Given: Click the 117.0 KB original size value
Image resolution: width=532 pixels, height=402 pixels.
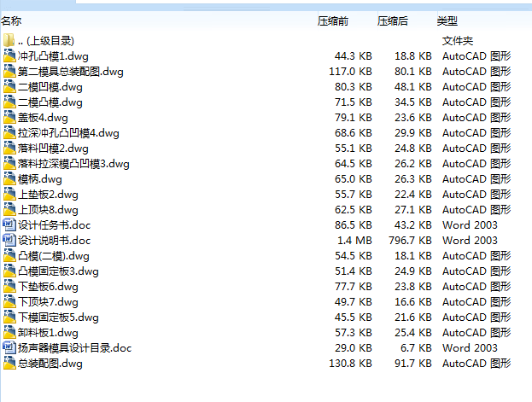Looking at the screenshot, I should coord(350,72).
